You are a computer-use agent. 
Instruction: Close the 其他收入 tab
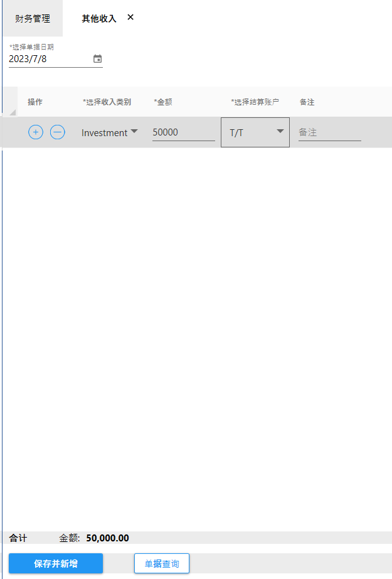[x=130, y=18]
